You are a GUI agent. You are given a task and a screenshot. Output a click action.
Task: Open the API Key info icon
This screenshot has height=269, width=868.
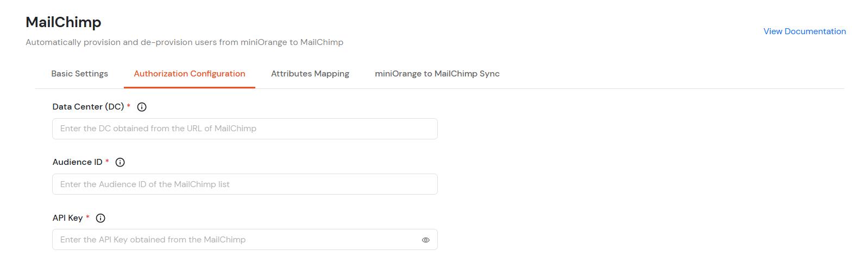pyautogui.click(x=100, y=218)
